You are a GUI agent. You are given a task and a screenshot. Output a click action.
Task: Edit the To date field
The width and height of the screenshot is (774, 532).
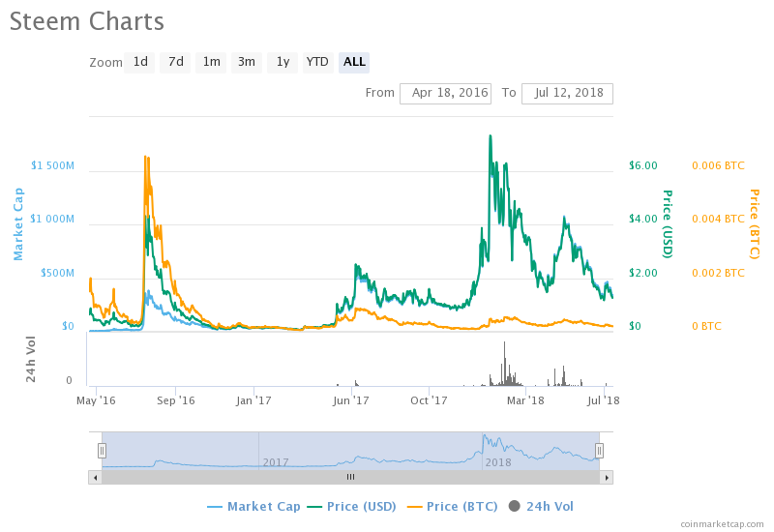(567, 93)
